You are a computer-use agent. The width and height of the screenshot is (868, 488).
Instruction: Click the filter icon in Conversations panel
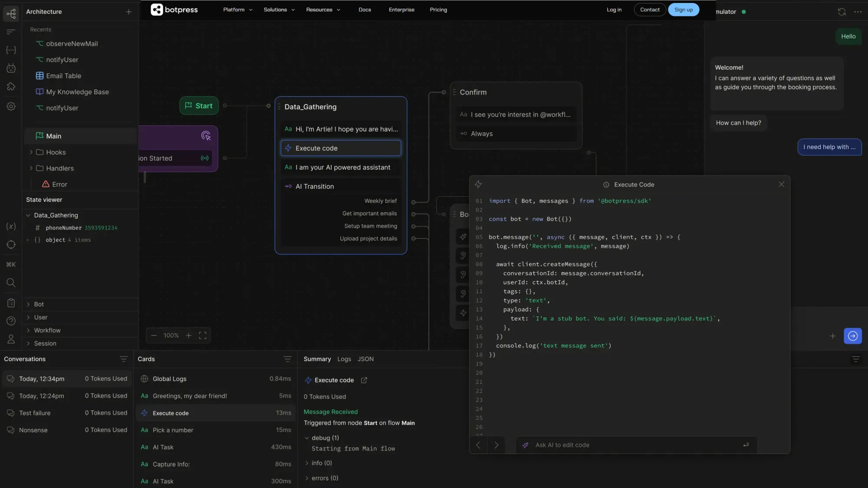[x=124, y=359]
